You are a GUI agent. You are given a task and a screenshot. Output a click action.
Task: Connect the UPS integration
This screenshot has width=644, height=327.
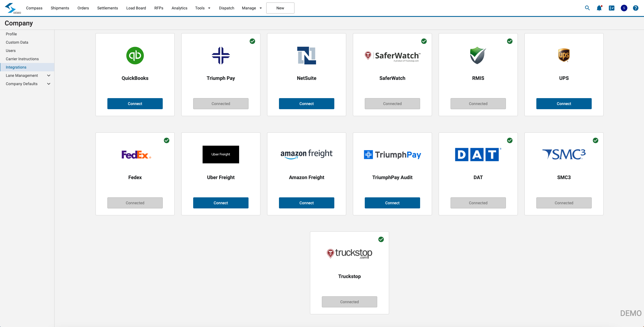click(564, 103)
